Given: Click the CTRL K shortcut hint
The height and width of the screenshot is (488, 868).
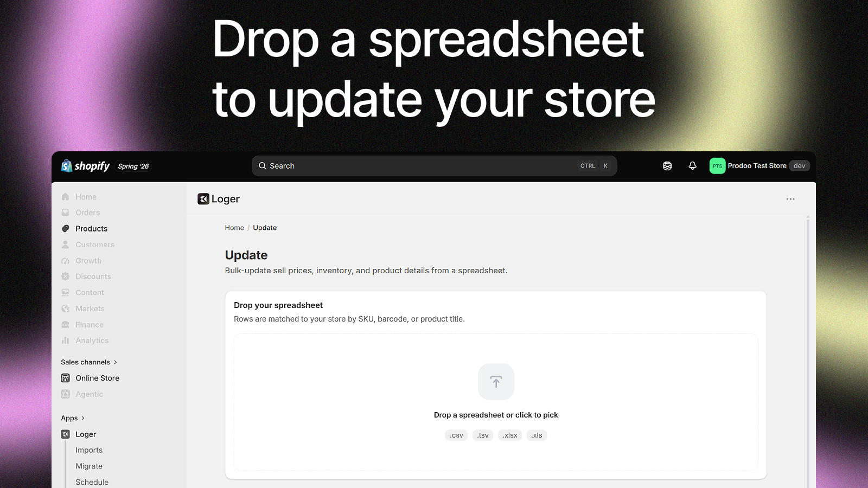Looking at the screenshot, I should click(x=595, y=166).
